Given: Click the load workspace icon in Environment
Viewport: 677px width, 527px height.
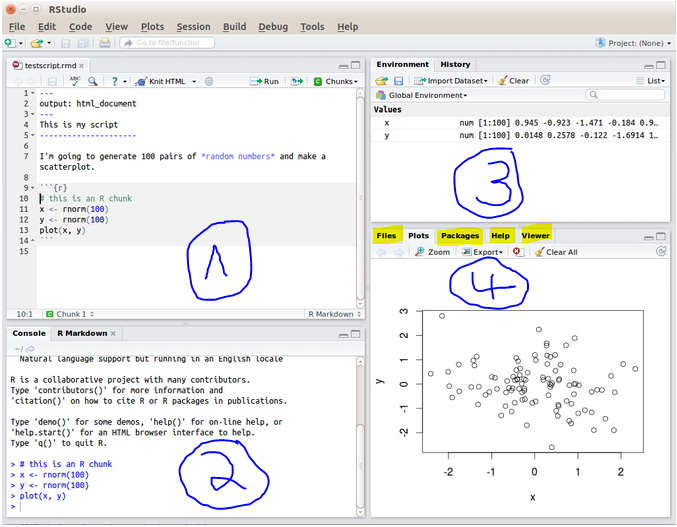Looking at the screenshot, I should click(381, 81).
